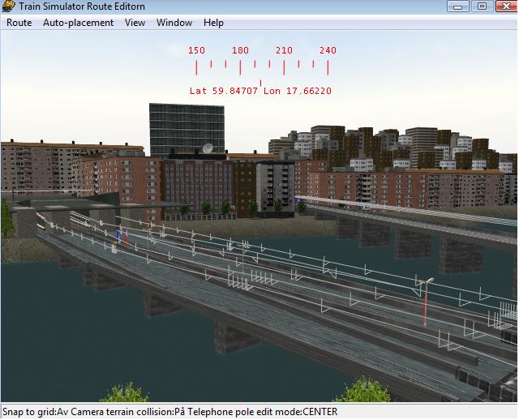Click the Train Simulator app icon in title bar
The image size is (519, 420).
pos(8,6)
